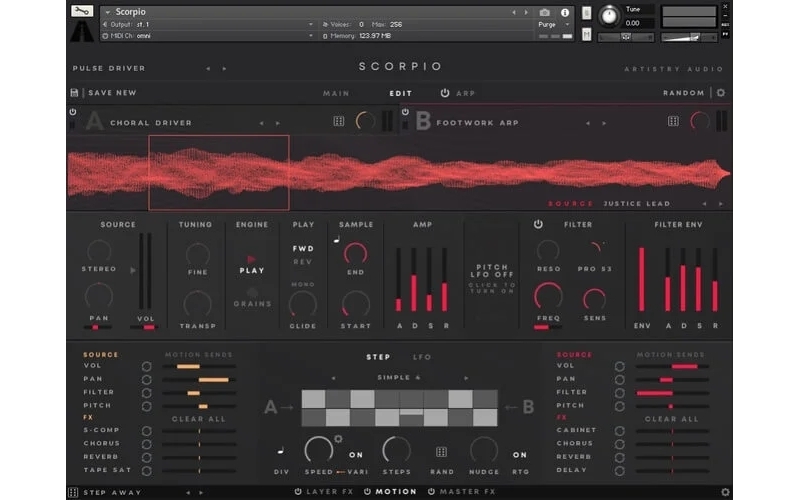
Task: Select the STEP motion tab
Action: coord(378,357)
